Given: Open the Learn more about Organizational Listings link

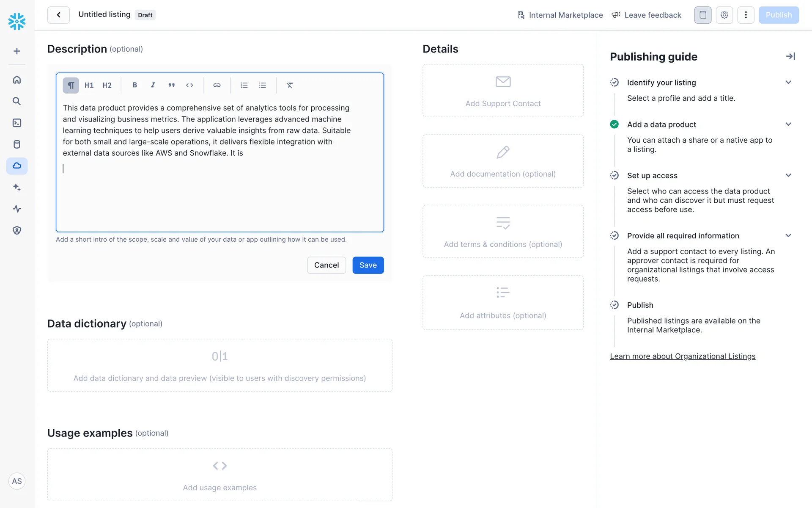Looking at the screenshot, I should pos(682,356).
